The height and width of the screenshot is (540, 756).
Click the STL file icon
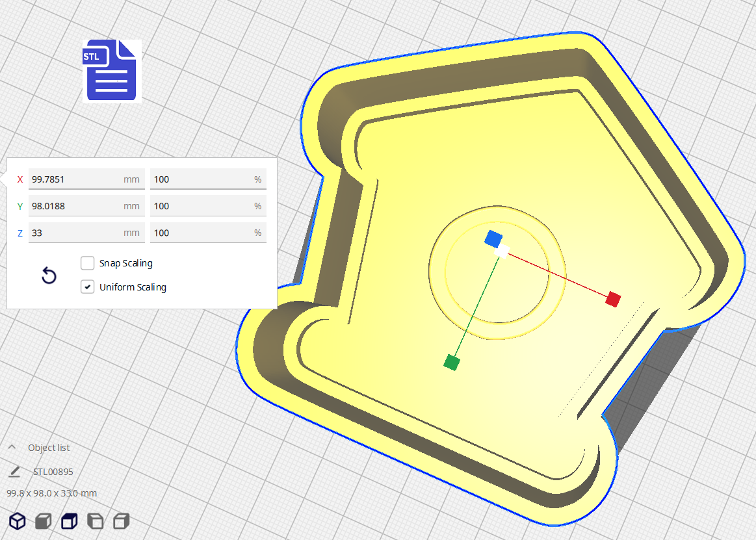pos(111,70)
